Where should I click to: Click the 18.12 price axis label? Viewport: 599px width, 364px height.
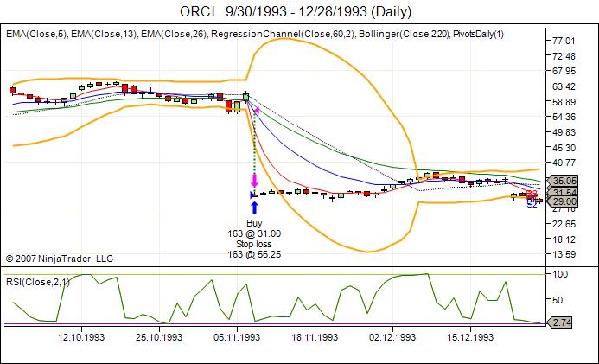(x=564, y=239)
